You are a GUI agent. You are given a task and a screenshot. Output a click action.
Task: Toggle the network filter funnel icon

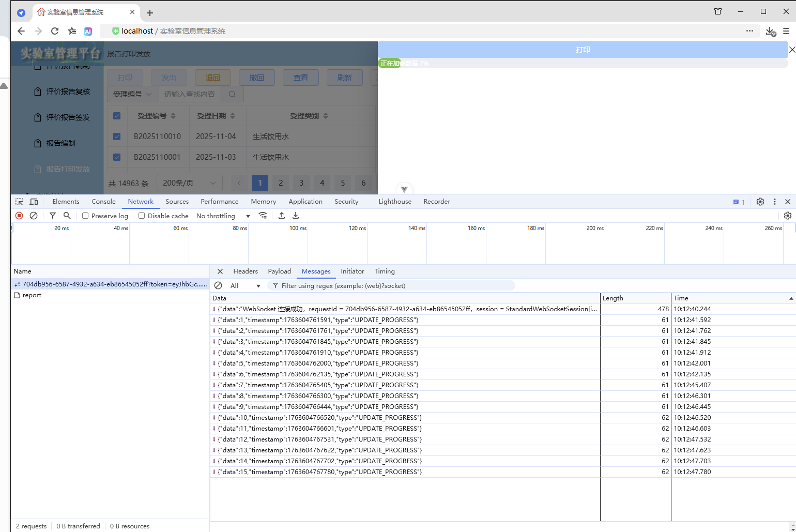pyautogui.click(x=52, y=216)
